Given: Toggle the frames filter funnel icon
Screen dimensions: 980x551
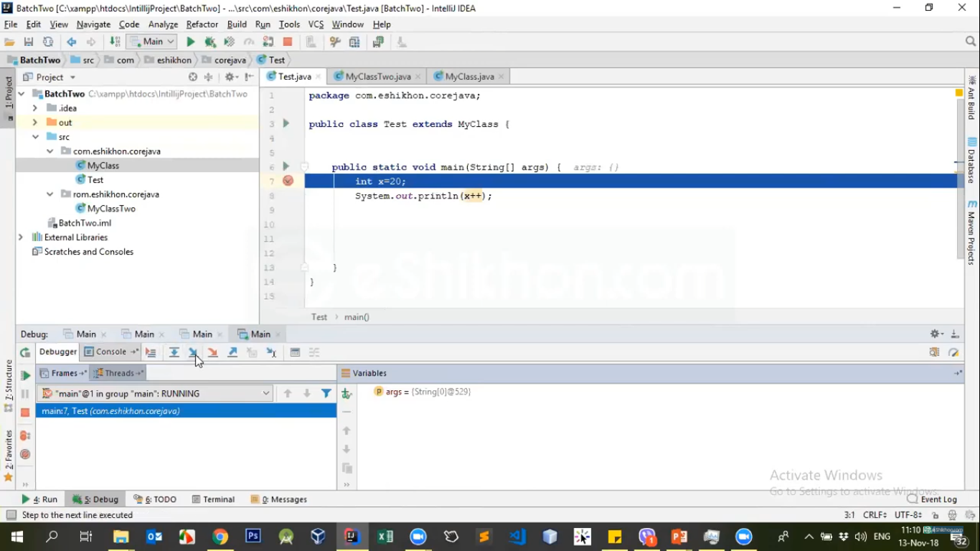Looking at the screenshot, I should pos(326,393).
